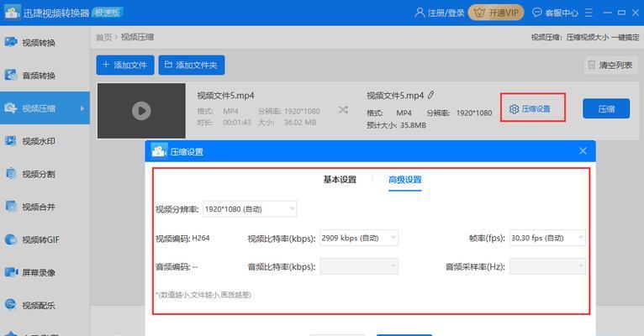This screenshot has width=644, height=336.
Task: Close the 压缩设置 dialog
Action: pos(583,151)
